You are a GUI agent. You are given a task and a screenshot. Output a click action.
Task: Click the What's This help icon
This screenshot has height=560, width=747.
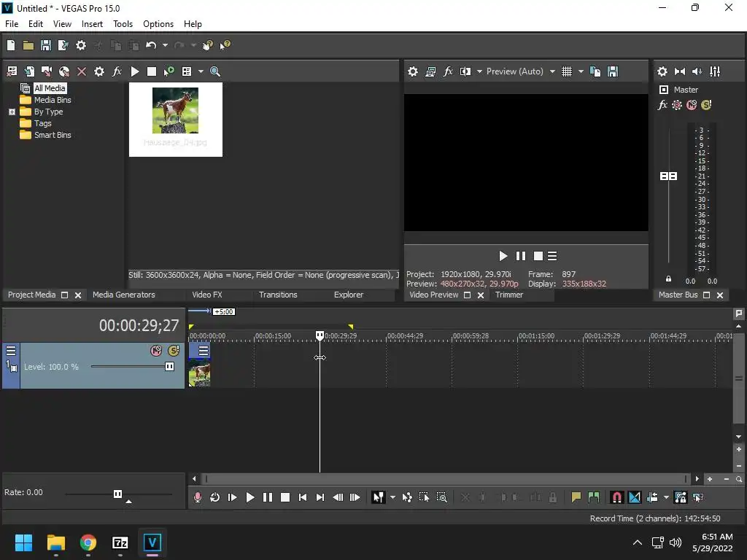point(225,45)
